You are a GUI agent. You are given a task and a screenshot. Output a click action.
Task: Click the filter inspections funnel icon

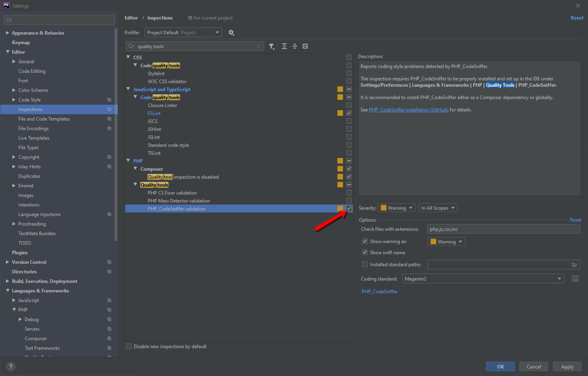(272, 47)
